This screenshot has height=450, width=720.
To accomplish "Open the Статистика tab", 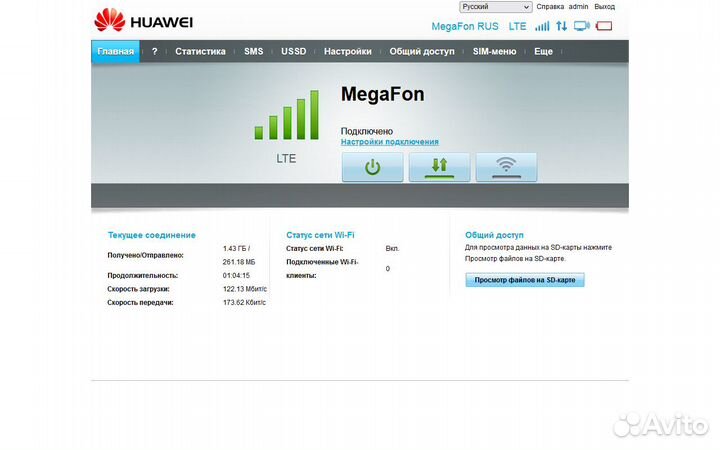I will (200, 51).
